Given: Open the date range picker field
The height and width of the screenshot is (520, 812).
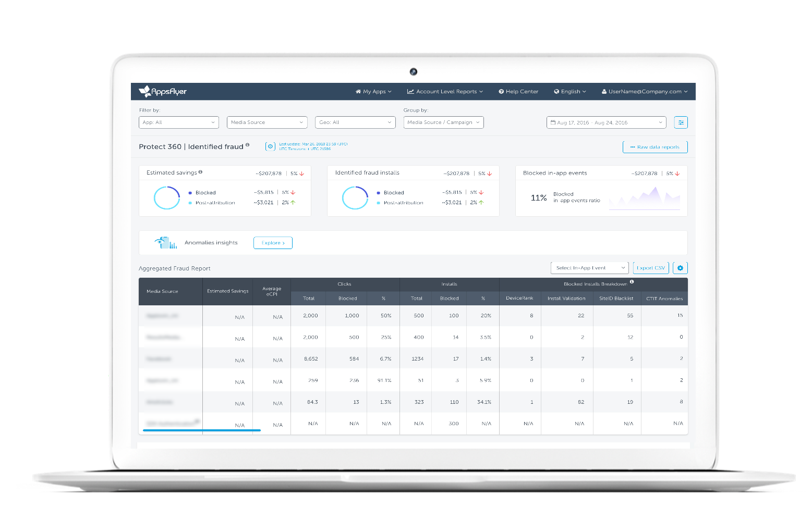Looking at the screenshot, I should pos(606,122).
